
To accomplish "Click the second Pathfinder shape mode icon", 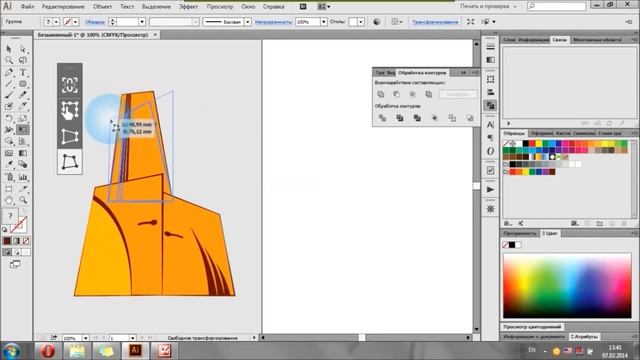I will (396, 94).
